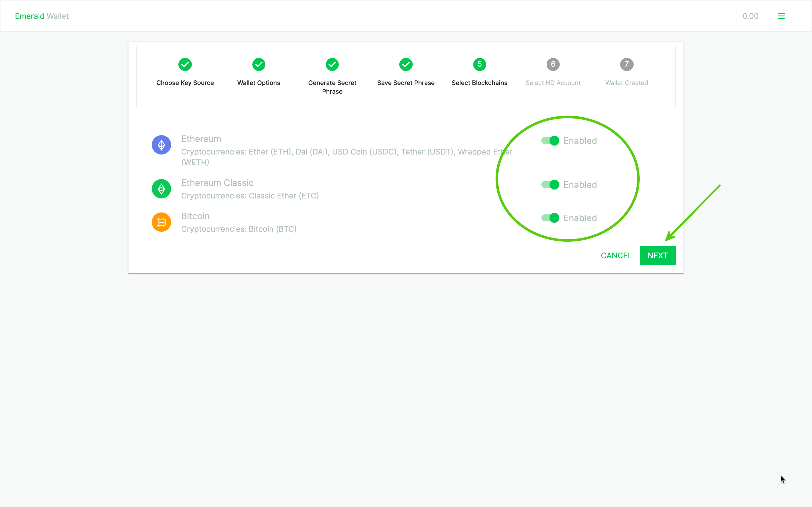812x507 pixels.
Task: Click the Save Secret Phrase checkmark step
Action: (x=406, y=64)
